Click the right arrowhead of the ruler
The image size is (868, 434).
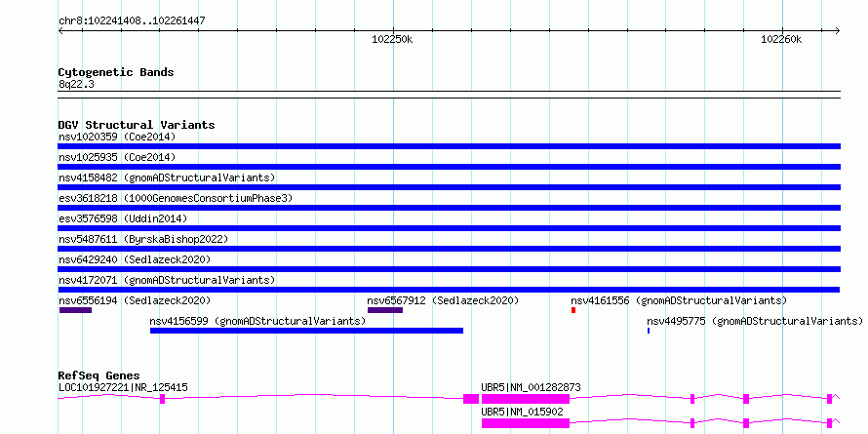point(838,31)
